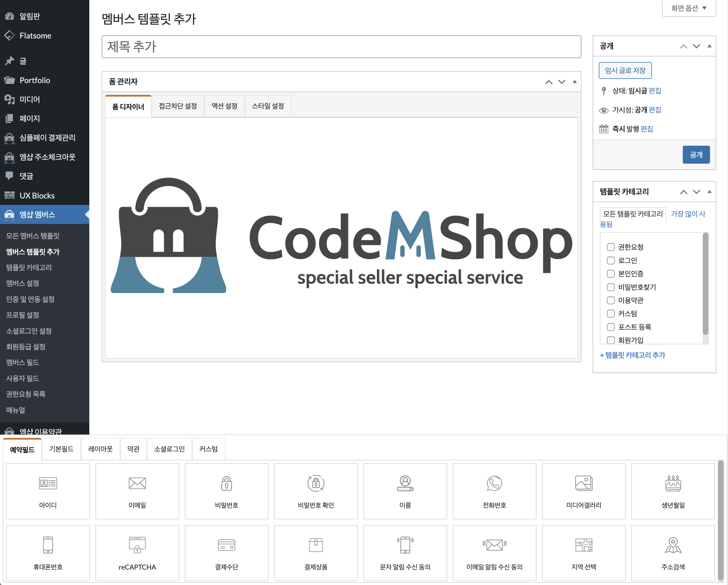Move 템플릿 카테고리 panel down
Viewport: 728px width, 585px height.
tap(696, 192)
